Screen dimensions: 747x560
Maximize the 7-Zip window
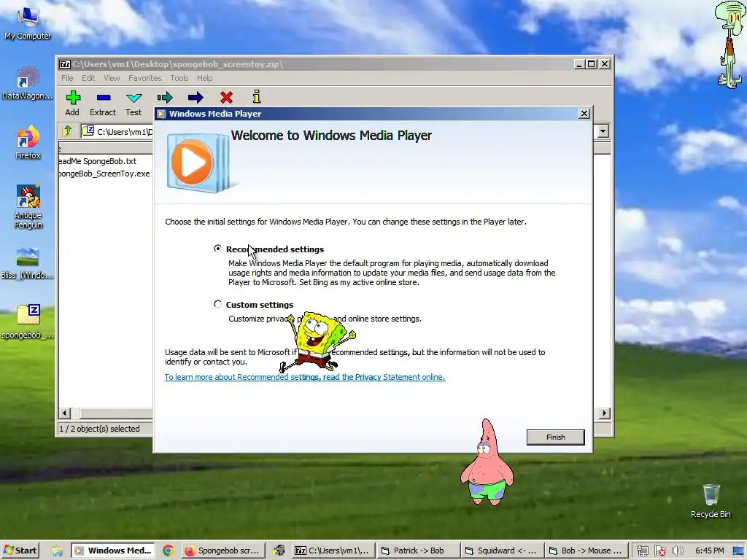[x=591, y=64]
